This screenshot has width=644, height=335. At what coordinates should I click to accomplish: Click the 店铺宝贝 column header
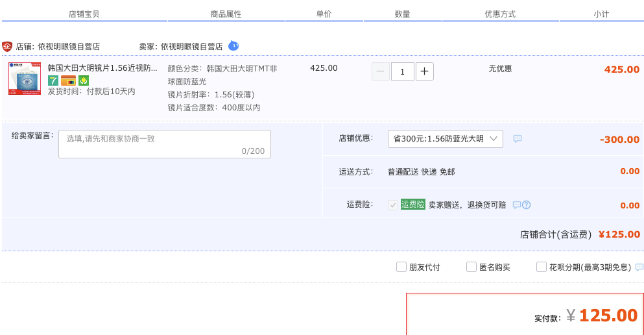84,14
